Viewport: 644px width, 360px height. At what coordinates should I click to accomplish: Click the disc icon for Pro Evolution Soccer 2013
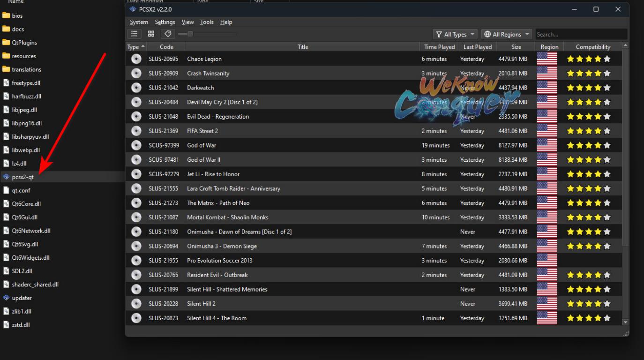pos(136,261)
